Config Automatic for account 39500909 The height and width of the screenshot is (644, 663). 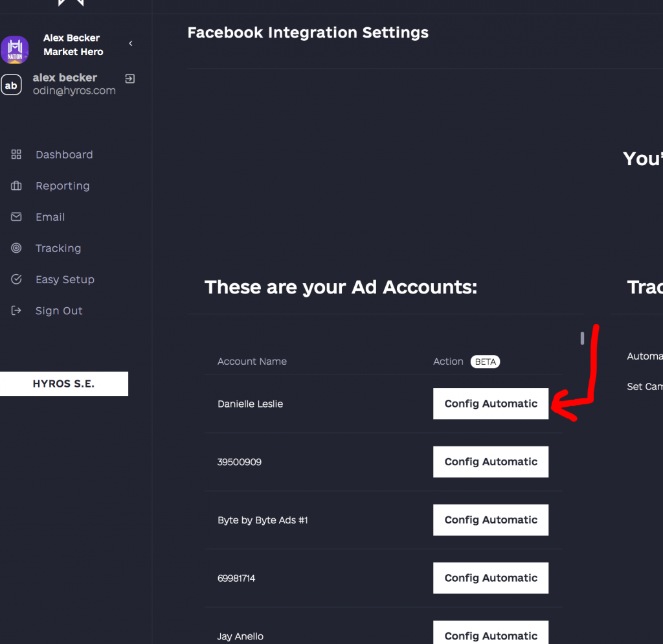point(491,462)
